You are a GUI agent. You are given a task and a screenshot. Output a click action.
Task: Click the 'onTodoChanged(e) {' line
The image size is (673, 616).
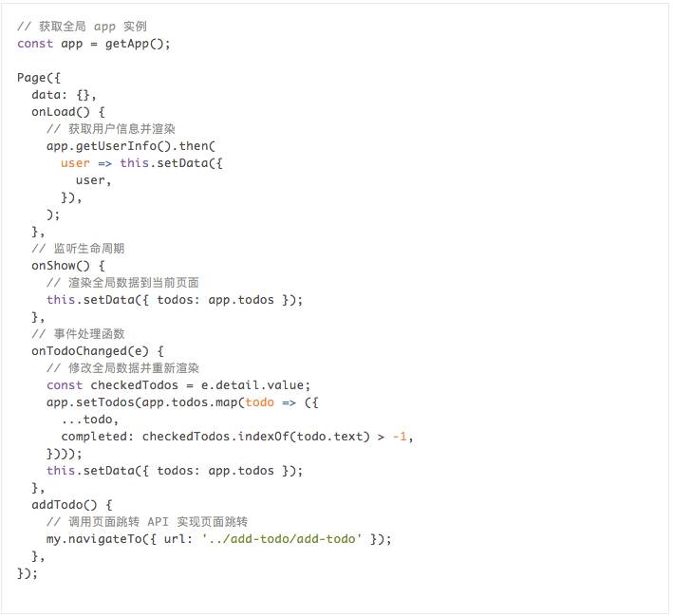point(98,351)
